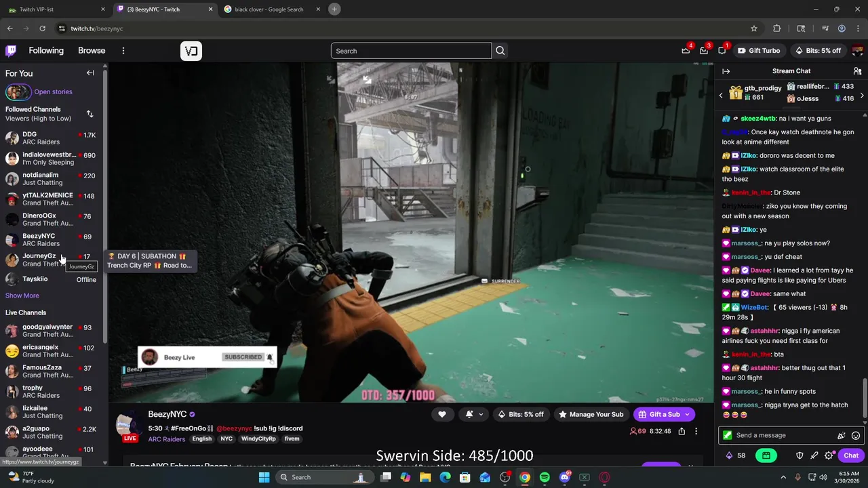Image resolution: width=868 pixels, height=488 pixels.
Task: Click the Twitch search input field
Action: [411, 51]
